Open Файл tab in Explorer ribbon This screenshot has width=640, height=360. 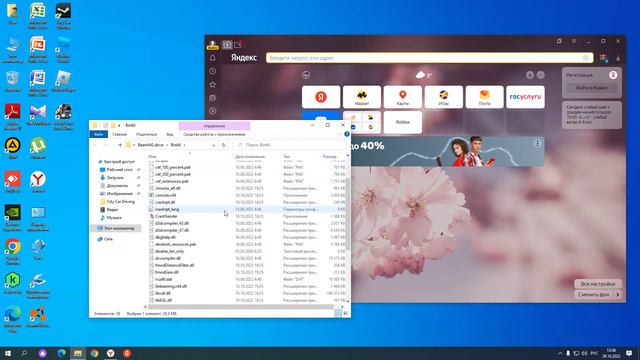tap(98, 134)
